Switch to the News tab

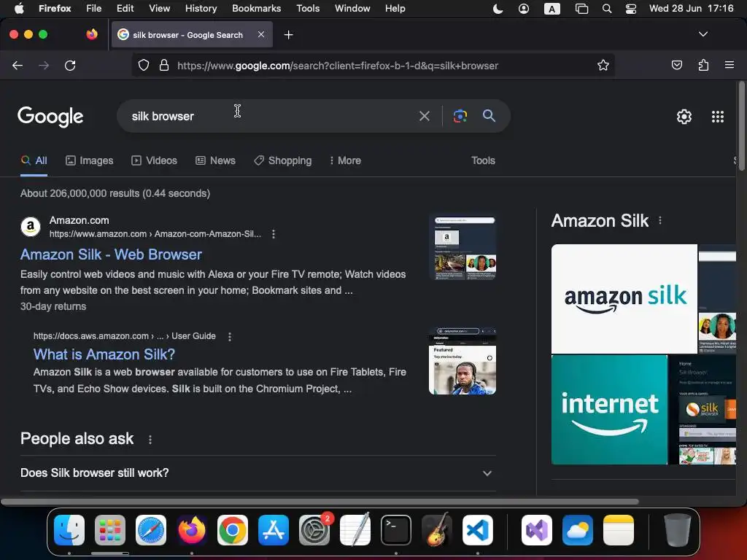tap(215, 160)
